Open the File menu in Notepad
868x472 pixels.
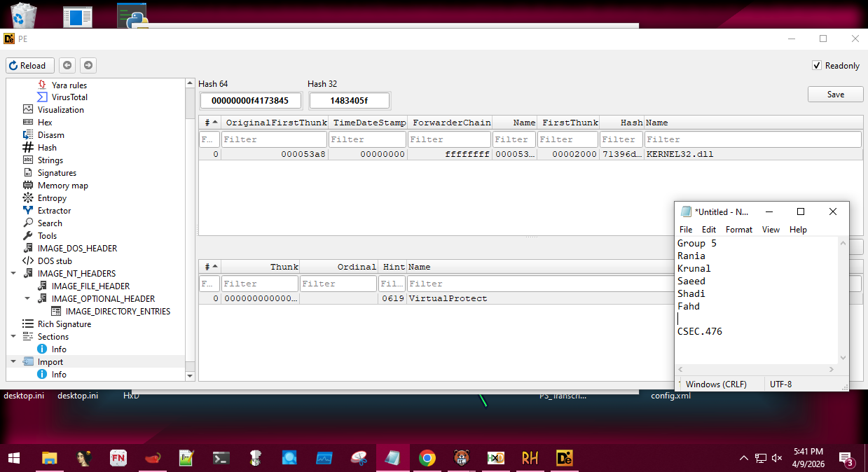(x=686, y=229)
